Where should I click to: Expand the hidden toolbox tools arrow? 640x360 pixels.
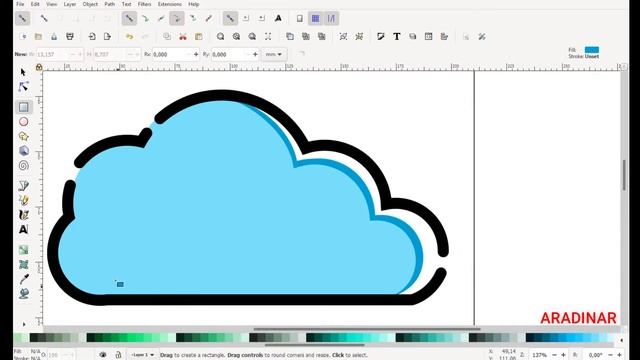[24, 324]
